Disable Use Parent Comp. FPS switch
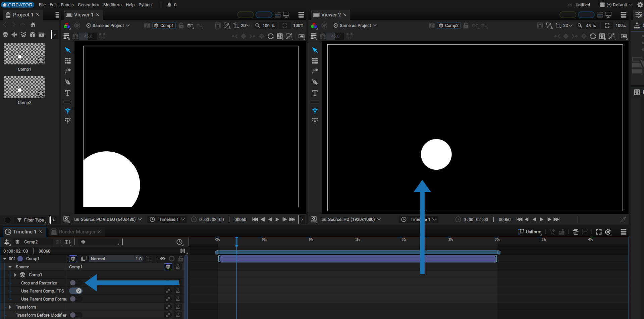The width and height of the screenshot is (644, 319). click(x=75, y=291)
